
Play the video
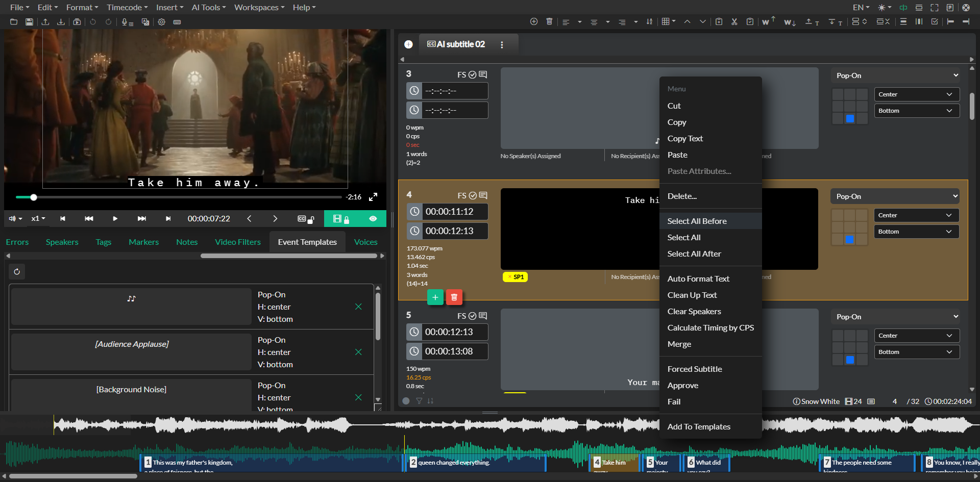(x=115, y=218)
